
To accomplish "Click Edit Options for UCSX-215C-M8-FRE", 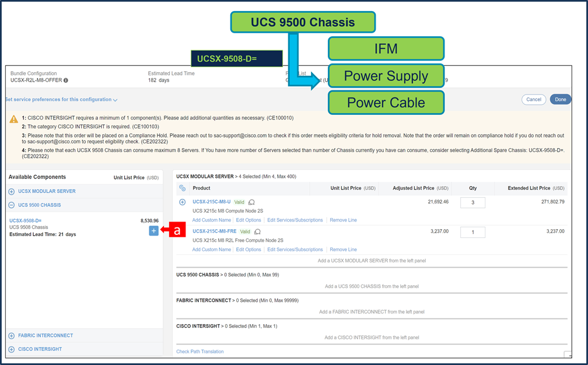I will click(249, 250).
